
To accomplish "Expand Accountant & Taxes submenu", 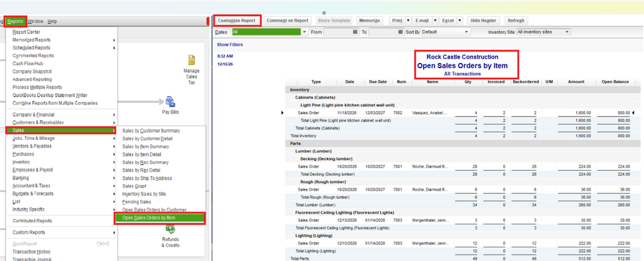I will pos(62,186).
